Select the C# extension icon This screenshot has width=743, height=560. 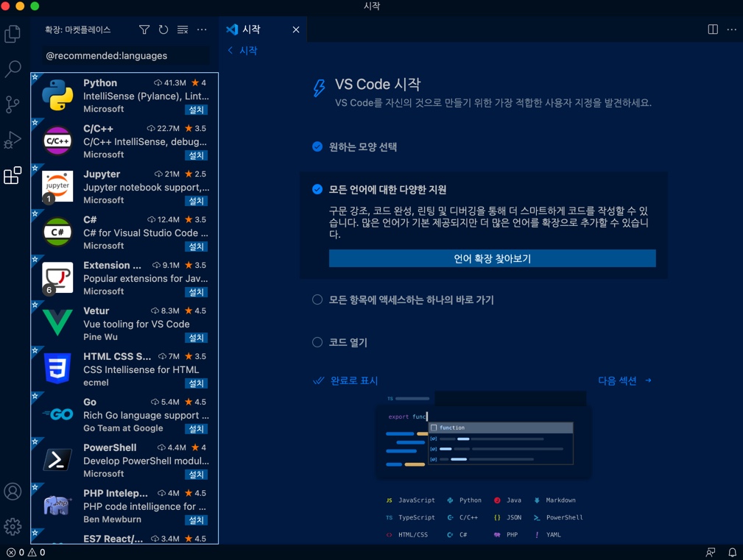tap(57, 232)
